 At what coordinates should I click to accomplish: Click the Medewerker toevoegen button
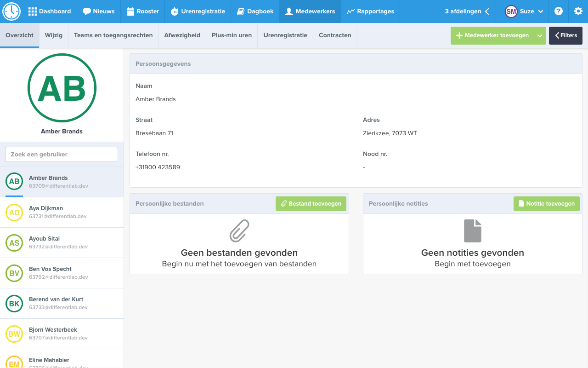point(492,35)
